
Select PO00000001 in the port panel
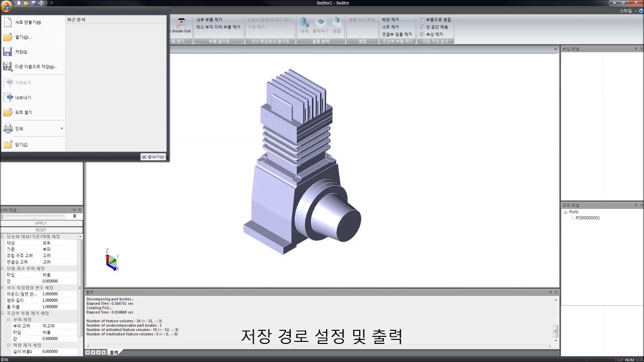(x=588, y=218)
